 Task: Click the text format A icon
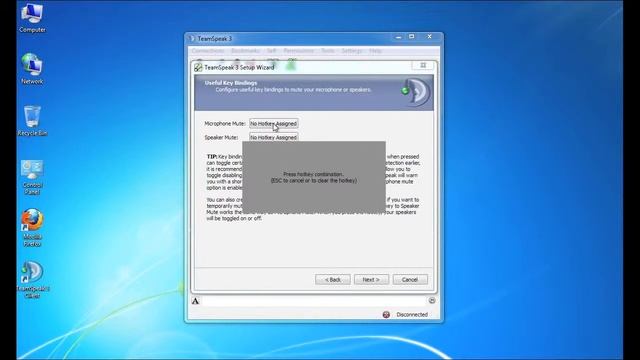[x=196, y=301]
